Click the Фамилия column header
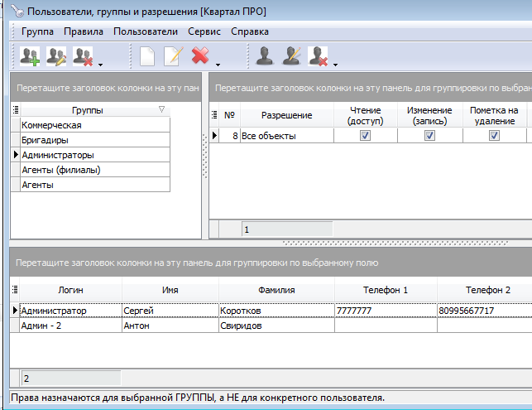The width and height of the screenshot is (532, 410). click(276, 290)
